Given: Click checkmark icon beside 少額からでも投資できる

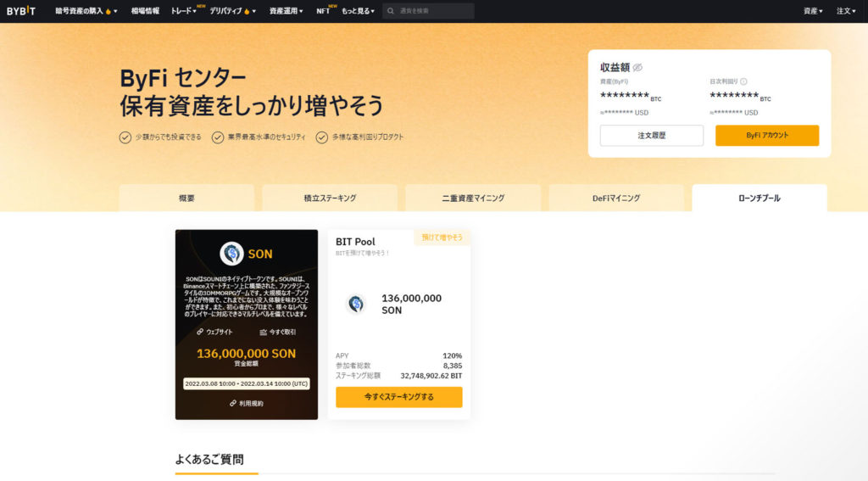Looking at the screenshot, I should click(125, 137).
